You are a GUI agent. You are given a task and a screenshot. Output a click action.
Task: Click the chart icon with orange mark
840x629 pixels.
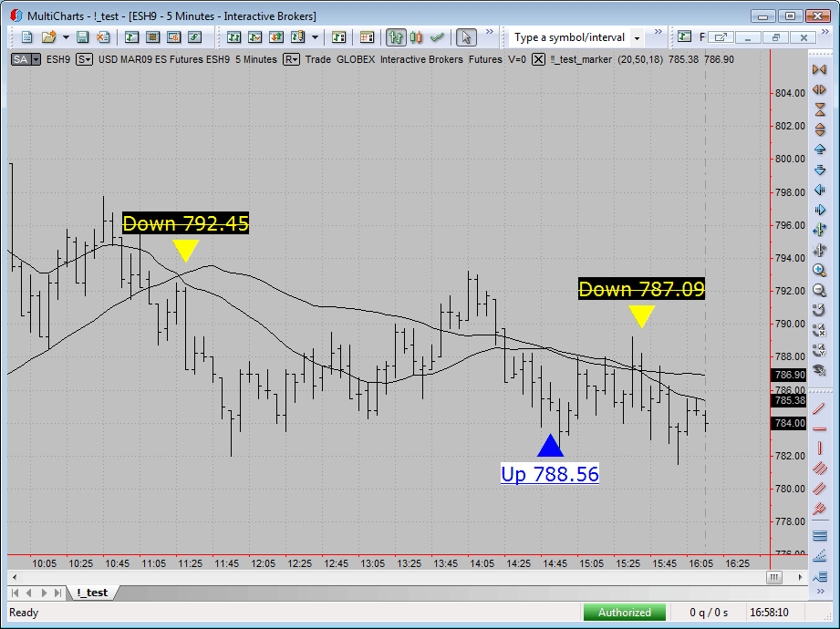pyautogui.click(x=173, y=37)
